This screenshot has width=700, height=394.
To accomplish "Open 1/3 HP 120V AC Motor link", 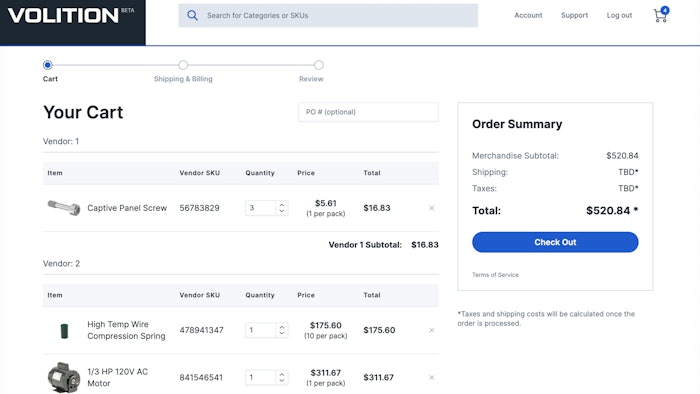I will click(117, 377).
